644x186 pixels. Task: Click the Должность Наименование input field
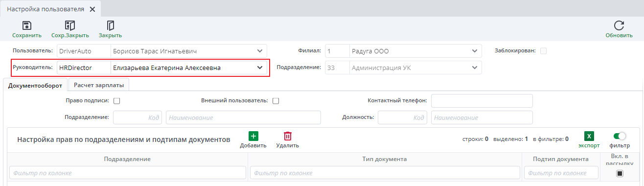tap(482, 117)
